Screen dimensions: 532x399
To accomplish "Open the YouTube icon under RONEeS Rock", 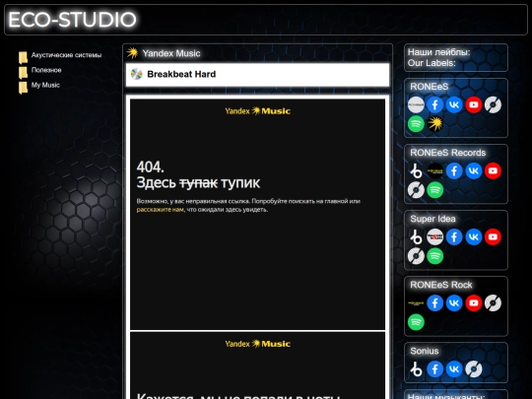I will click(x=474, y=303).
